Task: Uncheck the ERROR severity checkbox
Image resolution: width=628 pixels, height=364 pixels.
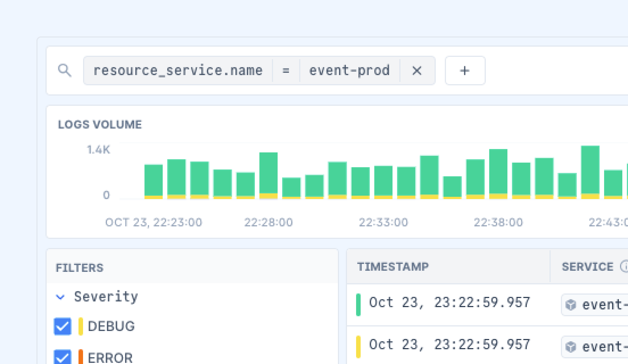Action: coord(63,357)
